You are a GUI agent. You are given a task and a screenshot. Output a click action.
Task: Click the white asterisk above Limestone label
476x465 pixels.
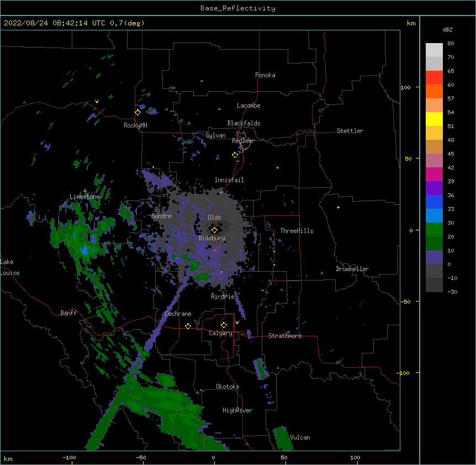click(85, 191)
